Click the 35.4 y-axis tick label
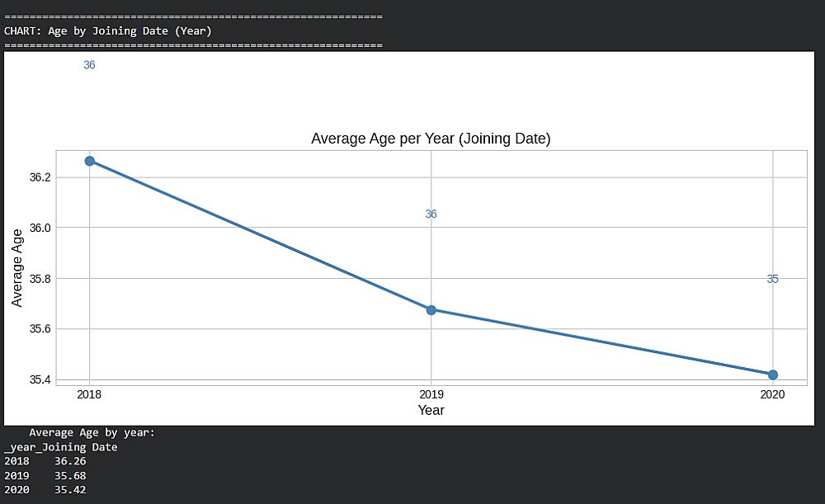 pyautogui.click(x=40, y=379)
